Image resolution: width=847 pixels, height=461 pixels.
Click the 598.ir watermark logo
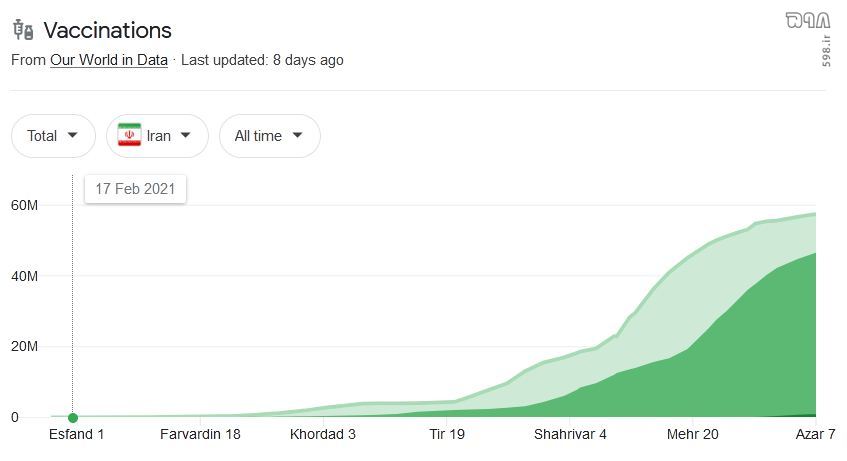(x=809, y=38)
